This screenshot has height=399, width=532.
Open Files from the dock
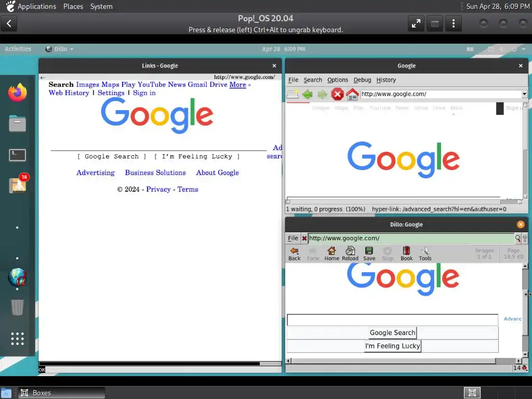click(17, 123)
